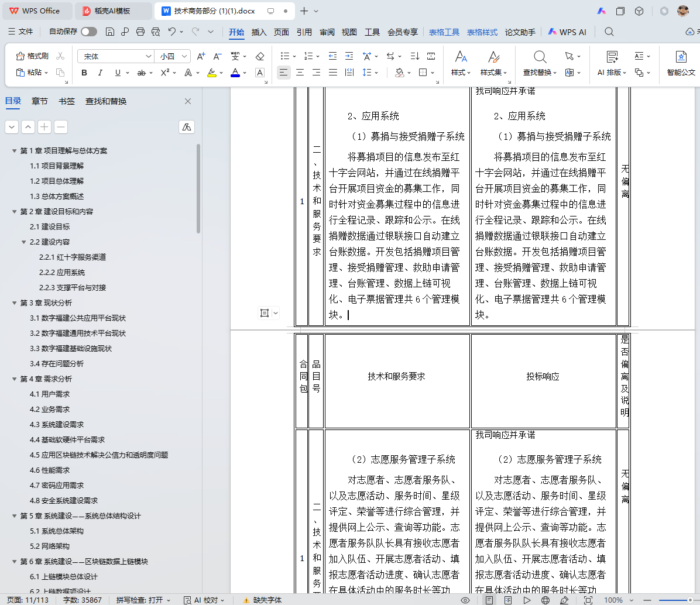Screen dimensions: 700x605
Task: Collapse 第 3 章 现状分析 node
Action: [x=14, y=303]
